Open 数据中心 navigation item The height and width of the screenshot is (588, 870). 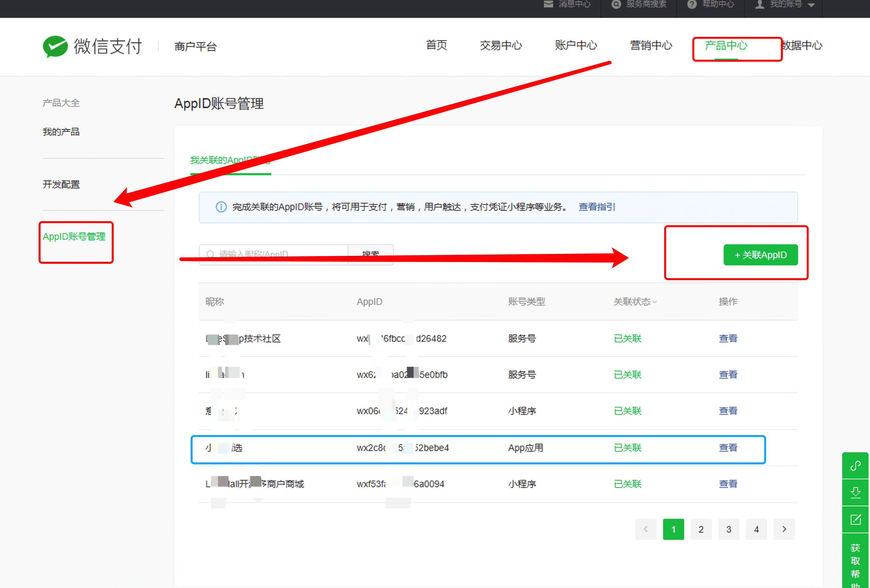pyautogui.click(x=801, y=45)
